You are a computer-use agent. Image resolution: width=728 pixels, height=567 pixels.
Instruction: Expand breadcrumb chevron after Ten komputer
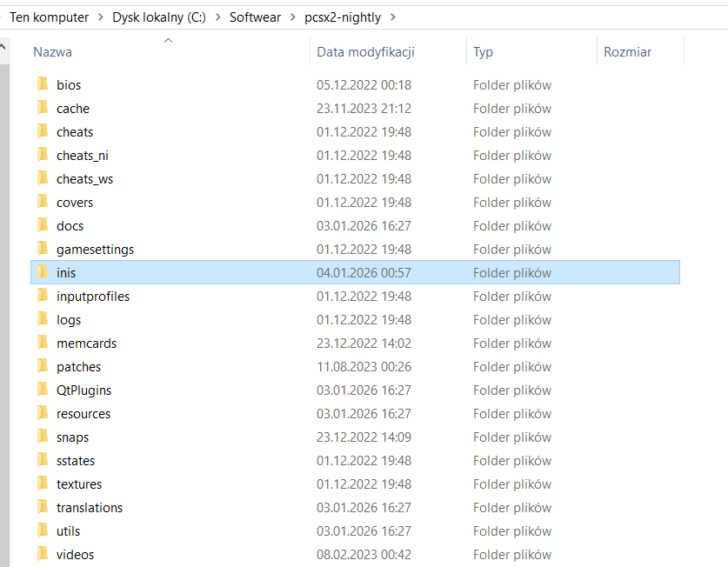[x=100, y=17]
